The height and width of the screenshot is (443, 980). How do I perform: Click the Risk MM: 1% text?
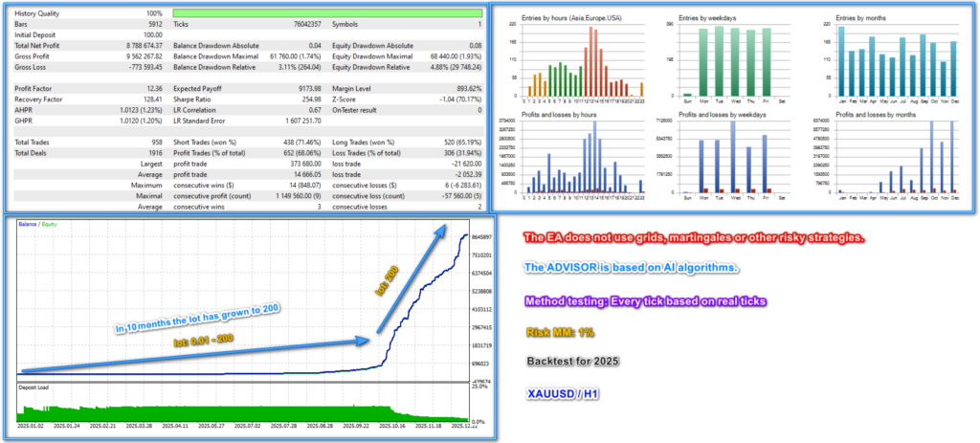[x=560, y=332]
